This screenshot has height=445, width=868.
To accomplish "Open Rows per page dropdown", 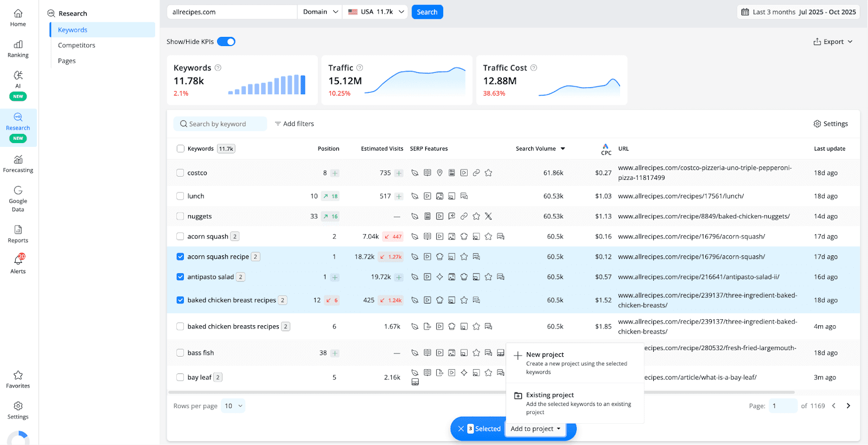I will tap(233, 406).
